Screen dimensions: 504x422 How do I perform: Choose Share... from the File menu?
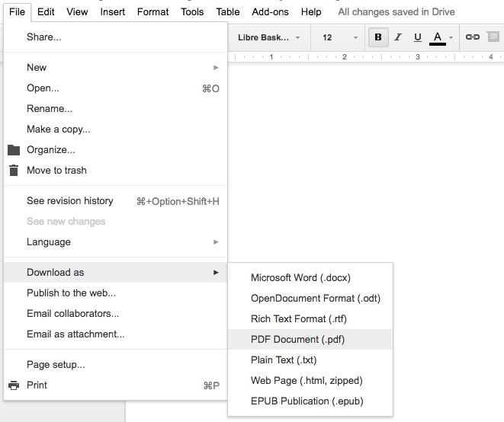point(115,37)
